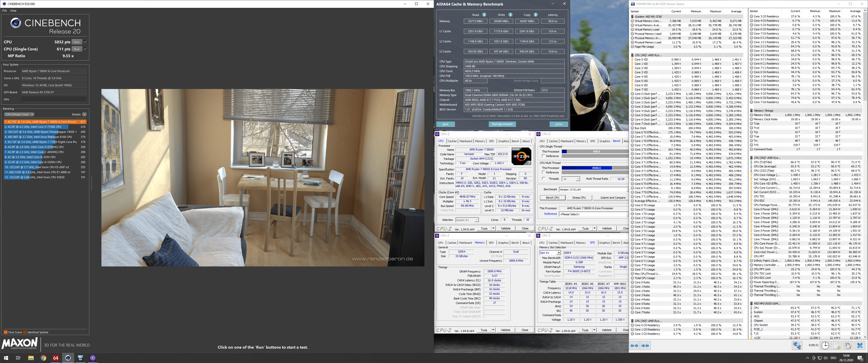
Task: Open Google Chrome from the taskbar
Action: [43, 358]
